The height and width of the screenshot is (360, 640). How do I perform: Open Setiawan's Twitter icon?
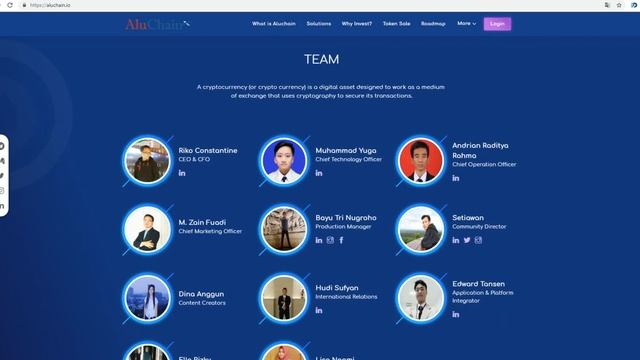[467, 240]
